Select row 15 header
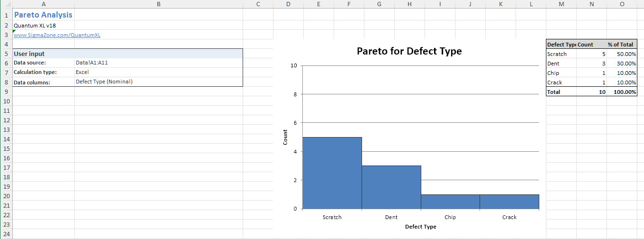The height and width of the screenshot is (239, 644). (x=6, y=148)
